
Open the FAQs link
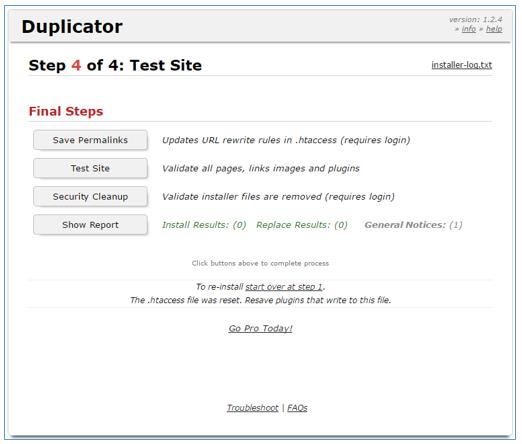[x=297, y=408]
